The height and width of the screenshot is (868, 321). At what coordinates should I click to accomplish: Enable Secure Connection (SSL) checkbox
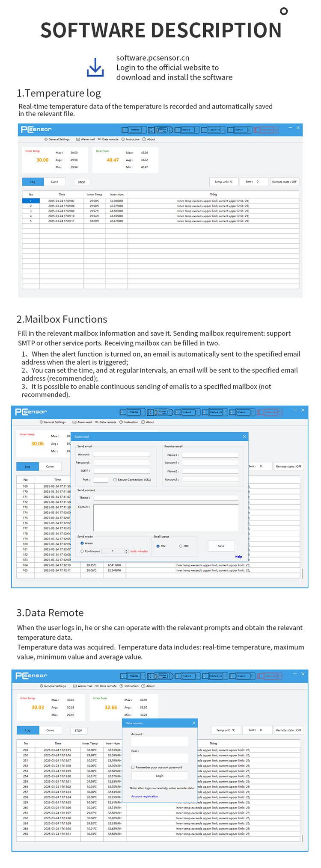(115, 480)
